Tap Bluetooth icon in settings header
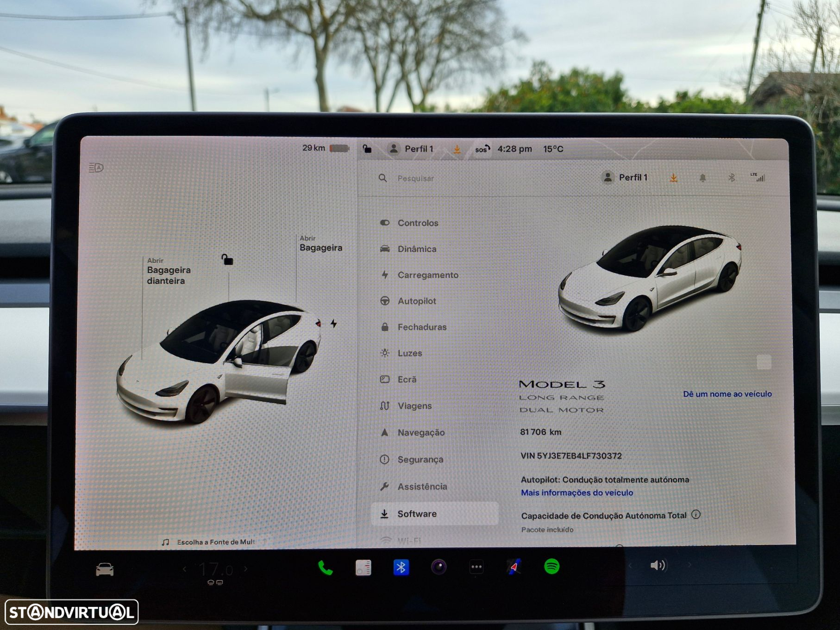 (732, 177)
